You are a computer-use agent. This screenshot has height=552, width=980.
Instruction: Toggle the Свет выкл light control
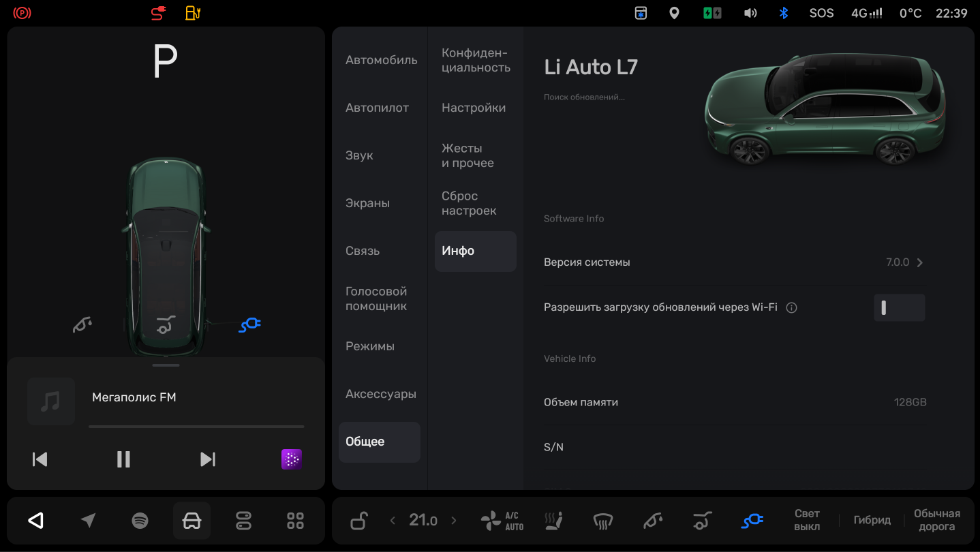(807, 521)
